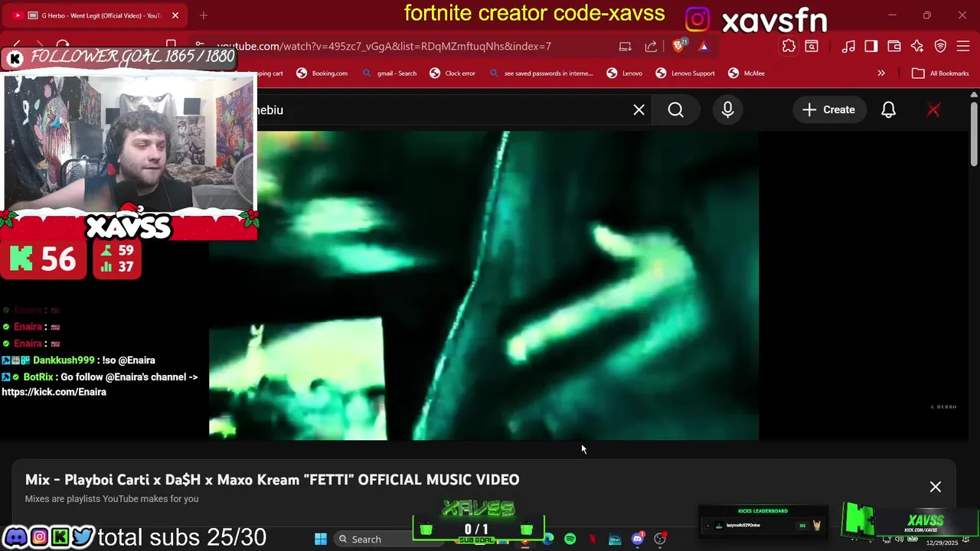Open see saved passwords bookmark
Image resolution: width=980 pixels, height=551 pixels.
click(541, 73)
